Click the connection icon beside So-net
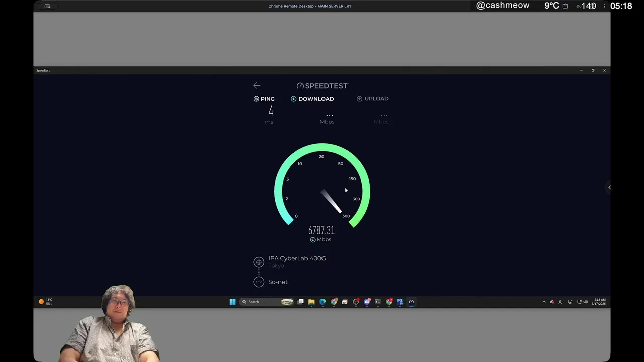 coord(259,282)
